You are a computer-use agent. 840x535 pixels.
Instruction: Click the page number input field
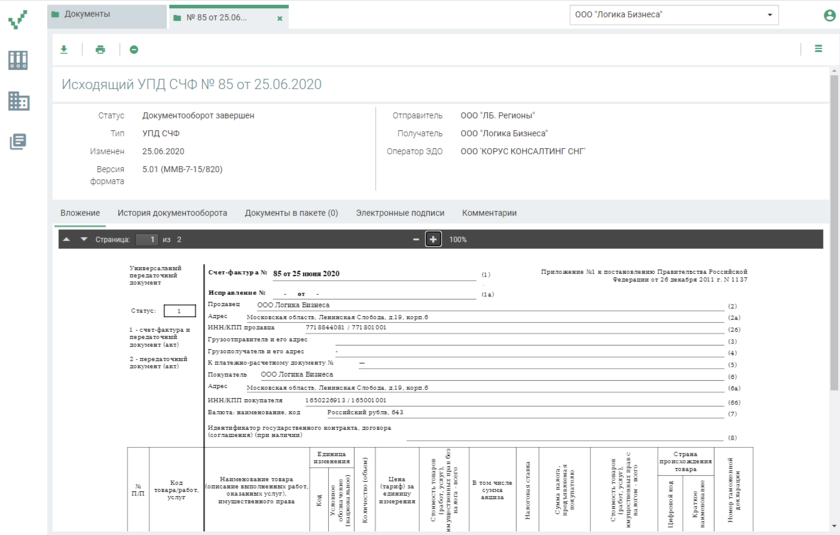click(146, 240)
